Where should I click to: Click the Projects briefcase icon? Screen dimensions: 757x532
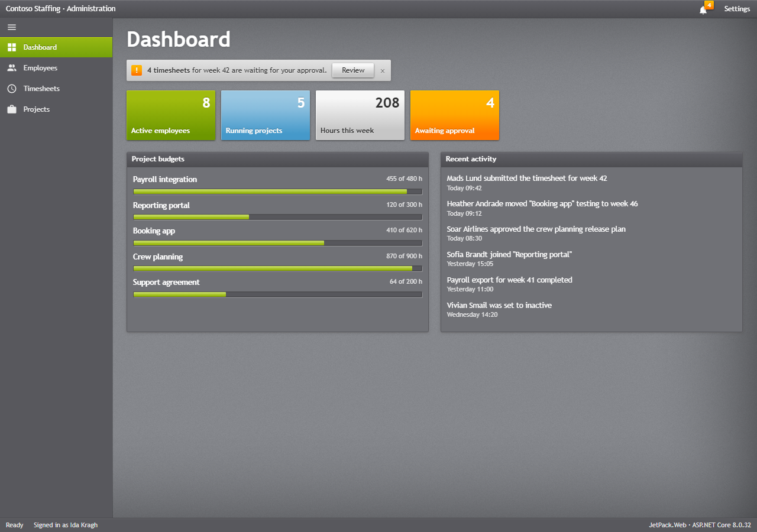(12, 109)
